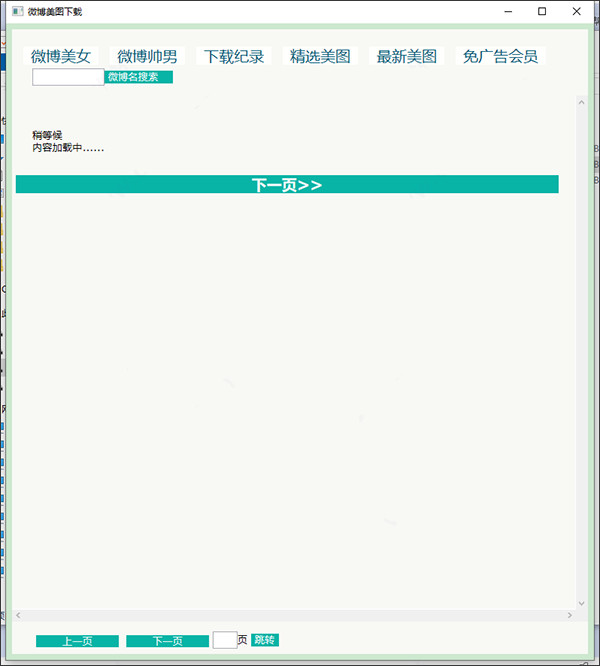Image resolution: width=600 pixels, height=666 pixels.
Task: Click the 内容加载中 status text
Action: pyautogui.click(x=68, y=148)
